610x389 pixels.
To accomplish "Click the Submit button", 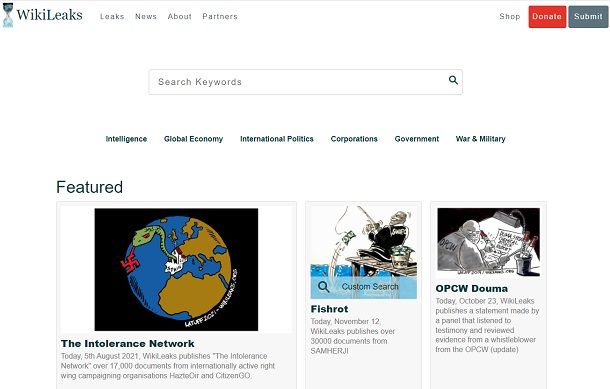I will tap(588, 17).
